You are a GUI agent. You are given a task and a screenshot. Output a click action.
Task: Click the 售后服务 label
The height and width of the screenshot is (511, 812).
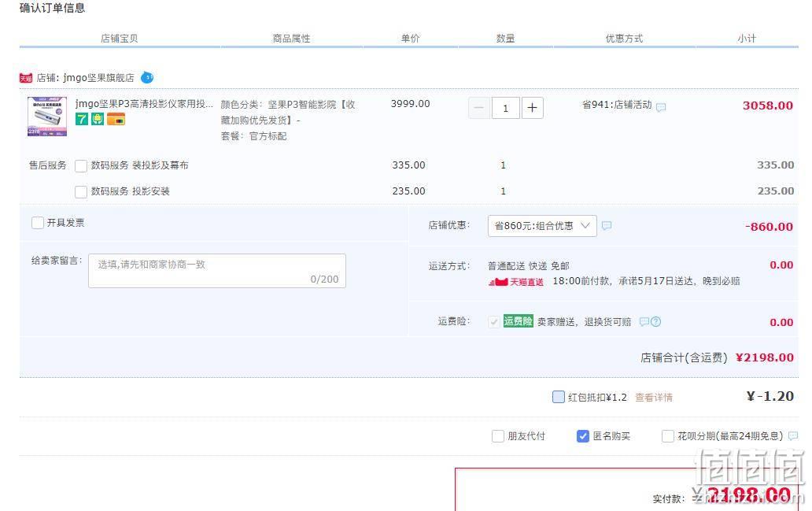pos(48,165)
